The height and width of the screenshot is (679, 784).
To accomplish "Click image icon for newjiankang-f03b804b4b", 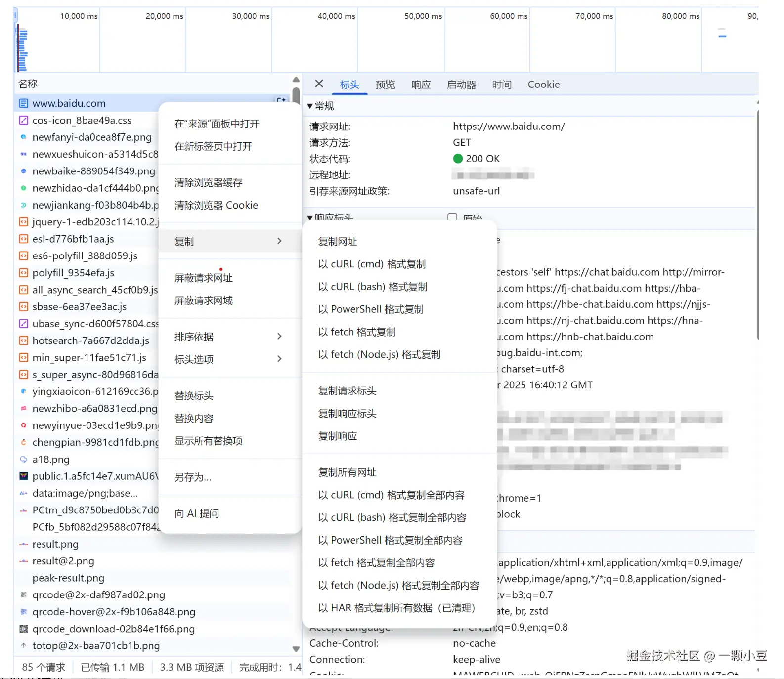I will (x=23, y=205).
